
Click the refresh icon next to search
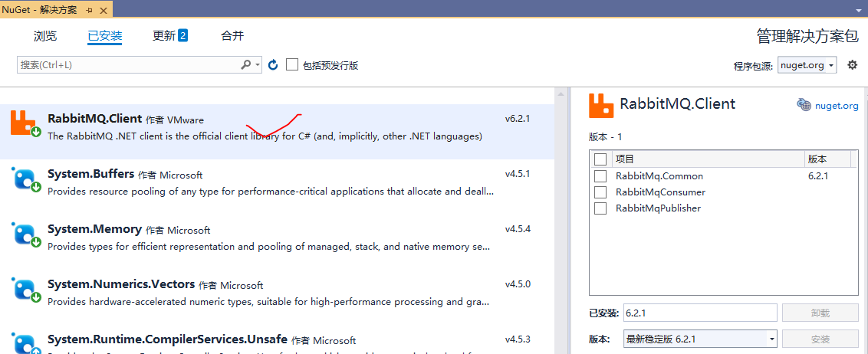coord(273,65)
